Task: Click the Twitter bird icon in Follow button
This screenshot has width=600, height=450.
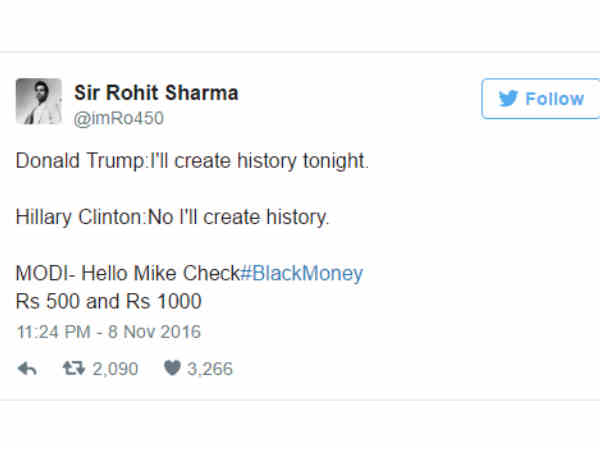Action: tap(509, 99)
